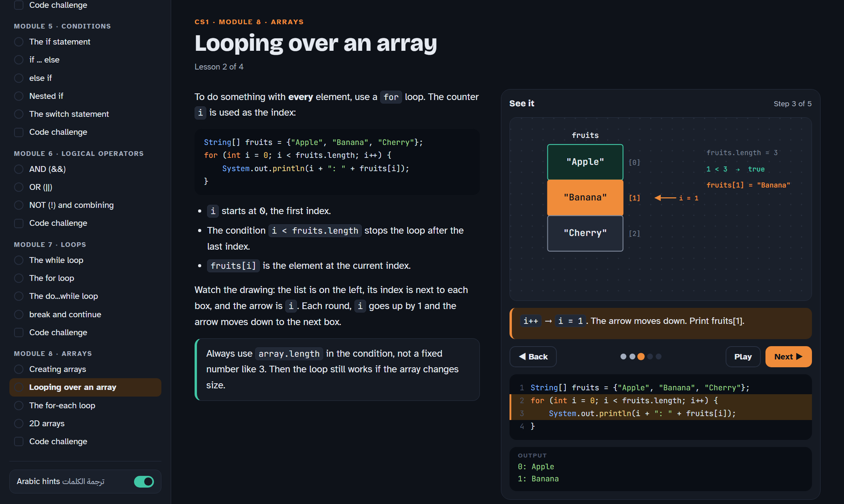Open Creating arrays lesson
The image size is (844, 504).
[x=85, y=369]
